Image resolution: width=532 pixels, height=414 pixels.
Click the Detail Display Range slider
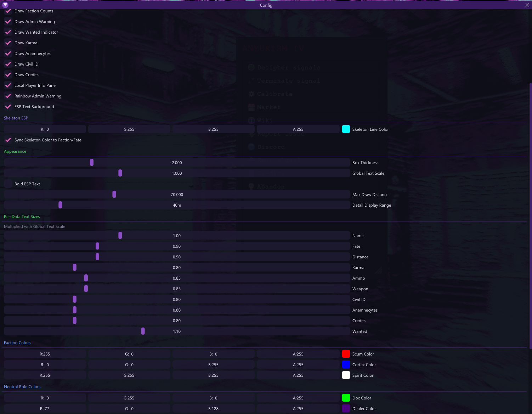coord(177,205)
